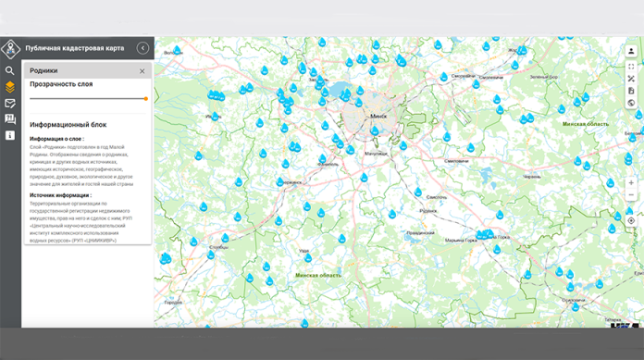Open the measurement tools icon
This screenshot has height=360, width=644.
coord(631,79)
